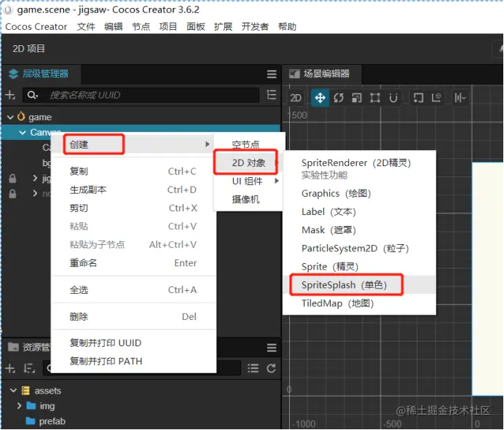504x430 pixels.
Task: Switch to the 层级管理器 tab
Action: tap(39, 74)
